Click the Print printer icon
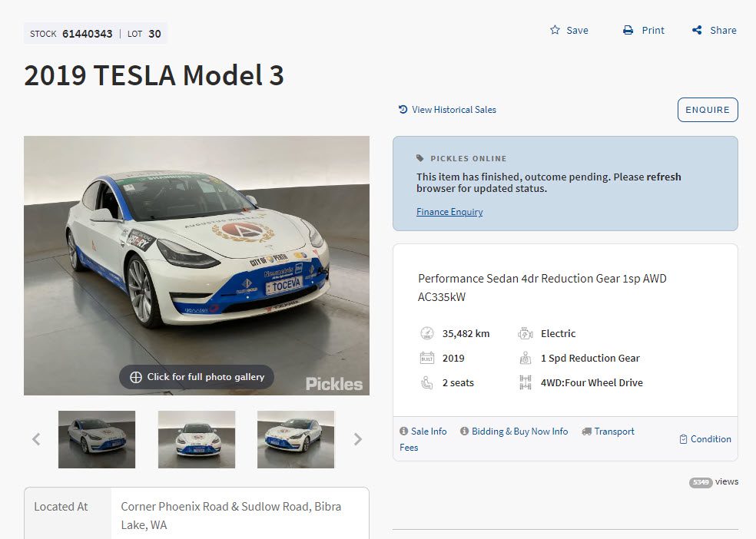 pos(628,30)
